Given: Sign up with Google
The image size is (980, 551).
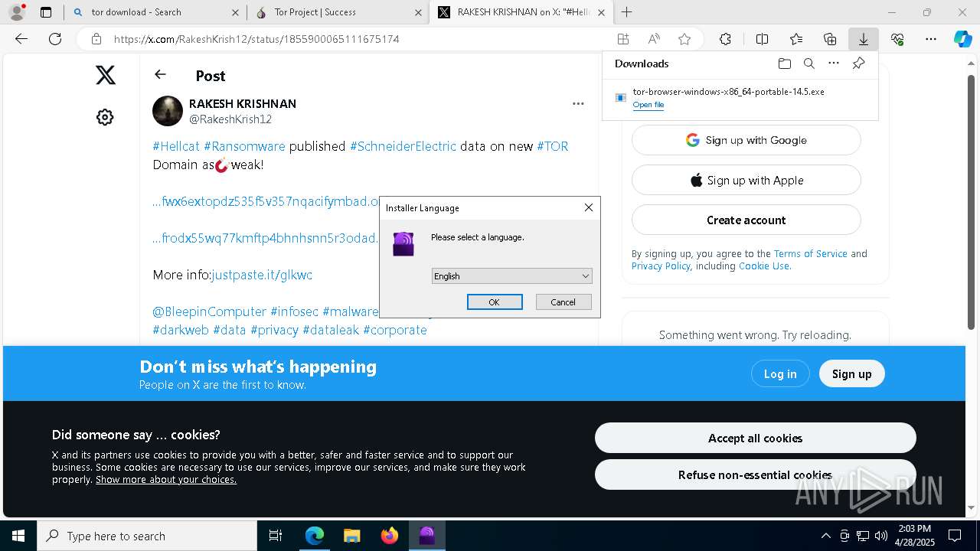Looking at the screenshot, I should (746, 140).
